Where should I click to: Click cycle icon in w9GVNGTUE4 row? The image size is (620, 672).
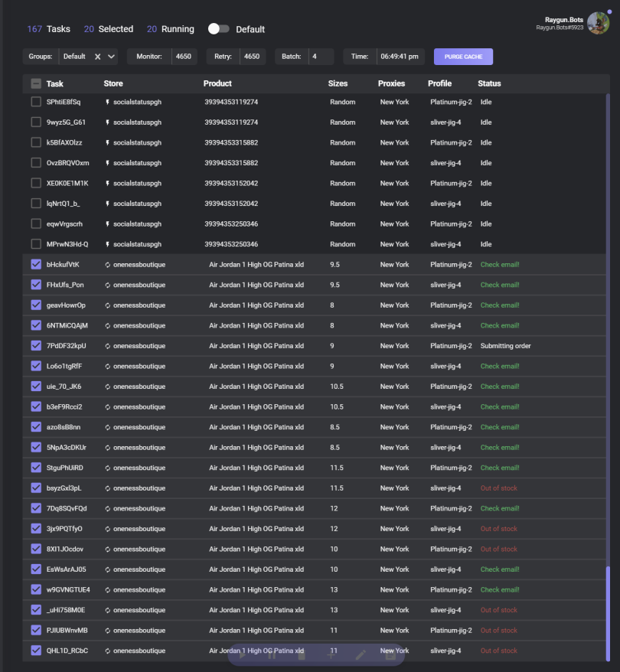pyautogui.click(x=108, y=589)
